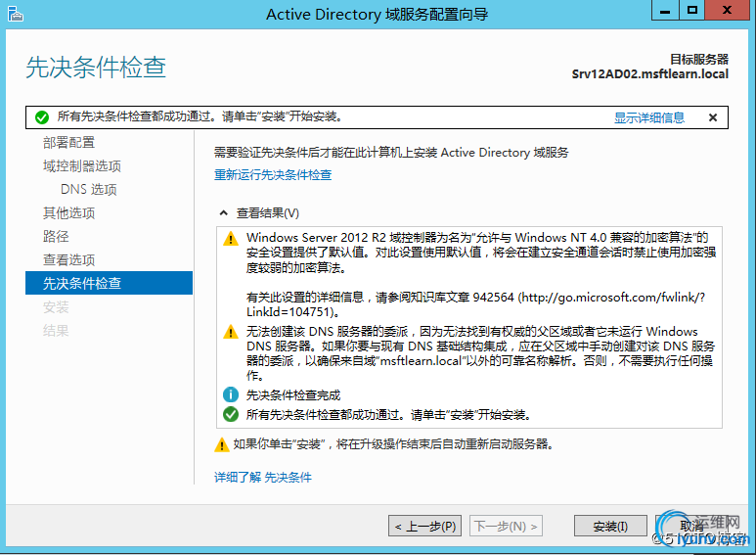The width and height of the screenshot is (756, 555).
Task: Click disabled 下一步(N) button
Action: (x=506, y=526)
